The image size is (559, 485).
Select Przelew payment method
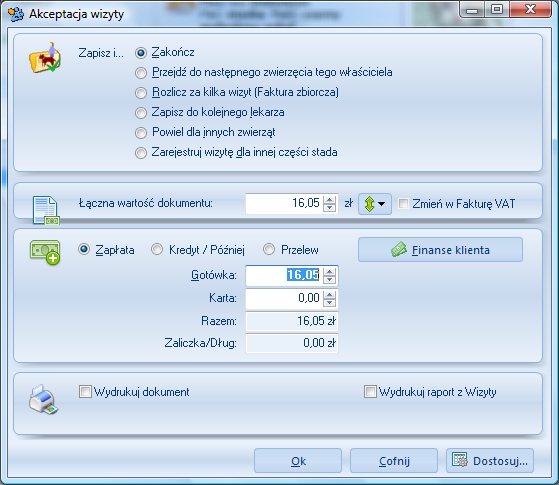(269, 249)
